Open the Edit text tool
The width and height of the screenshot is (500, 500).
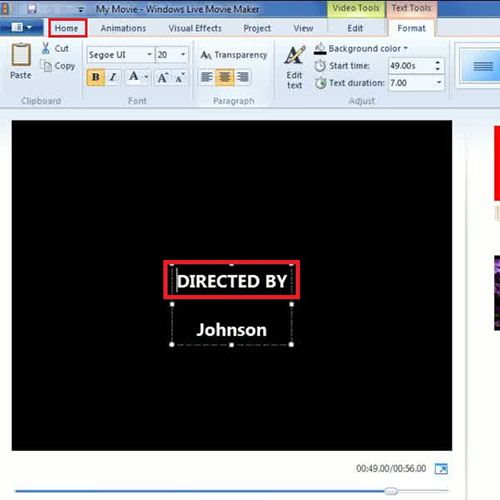pyautogui.click(x=295, y=67)
